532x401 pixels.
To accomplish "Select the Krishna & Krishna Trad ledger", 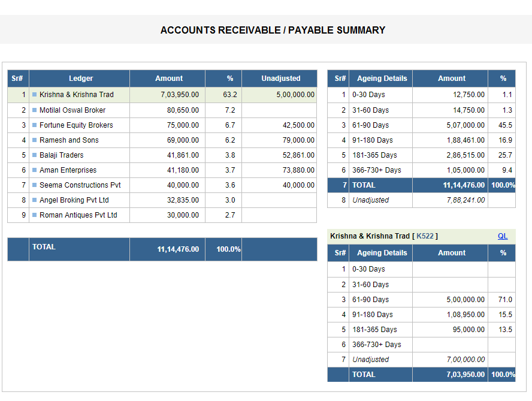I will click(76, 95).
